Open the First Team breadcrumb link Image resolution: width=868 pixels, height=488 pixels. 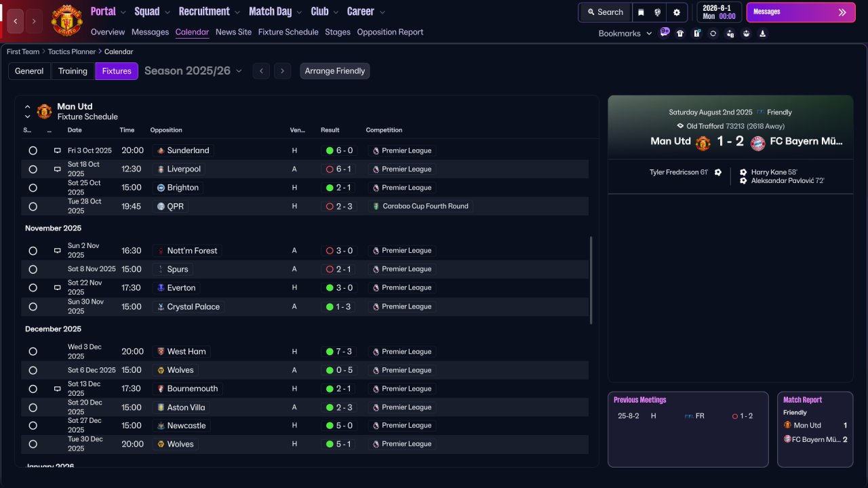point(23,52)
